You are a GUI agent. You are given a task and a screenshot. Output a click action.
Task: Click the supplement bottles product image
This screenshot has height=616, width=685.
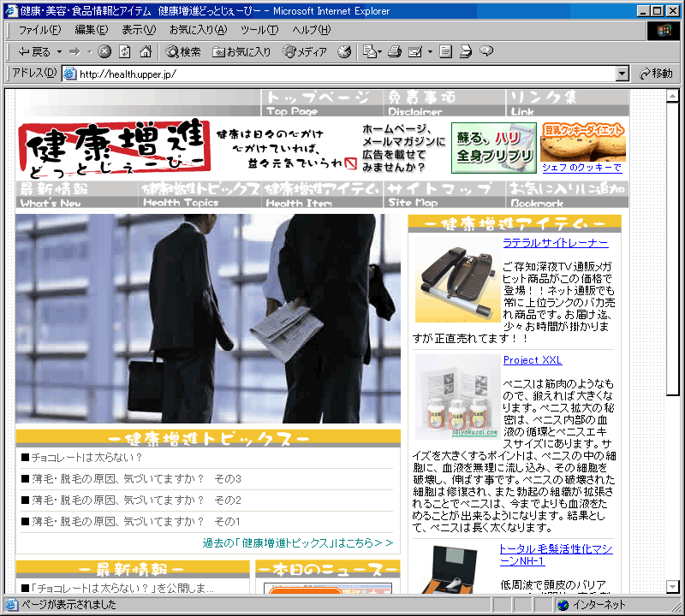coord(457,396)
